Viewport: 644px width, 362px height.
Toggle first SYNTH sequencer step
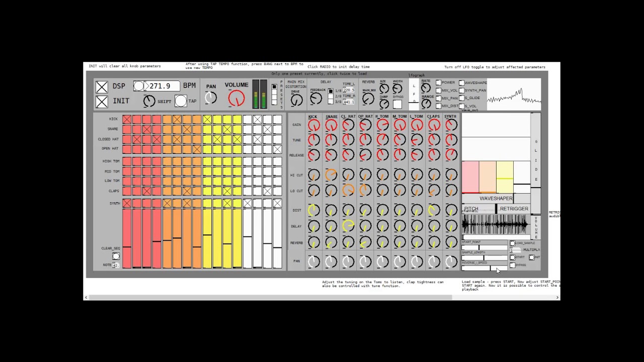(x=126, y=203)
